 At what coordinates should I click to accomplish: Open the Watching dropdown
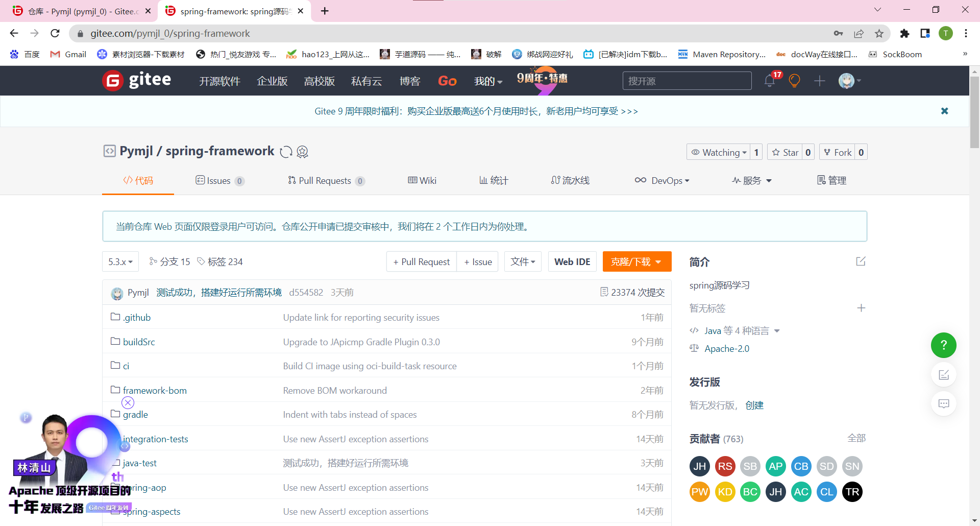(719, 152)
